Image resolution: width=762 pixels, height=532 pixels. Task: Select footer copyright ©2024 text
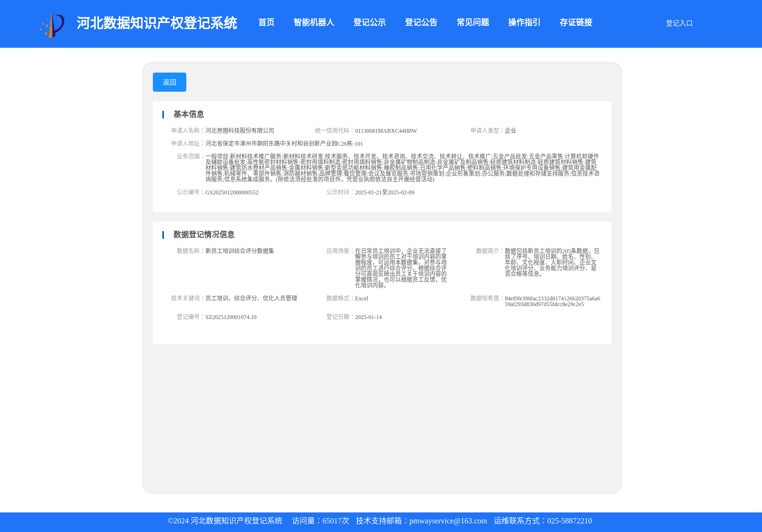[x=225, y=521]
